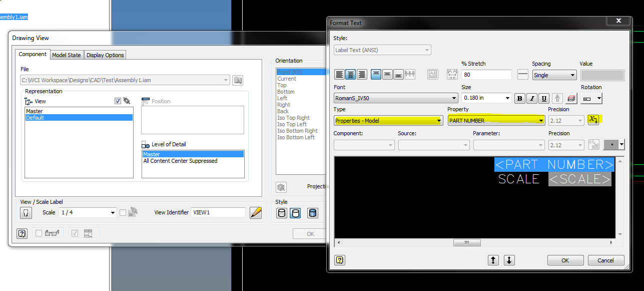Select Iso Top Right orientation

pyautogui.click(x=293, y=118)
